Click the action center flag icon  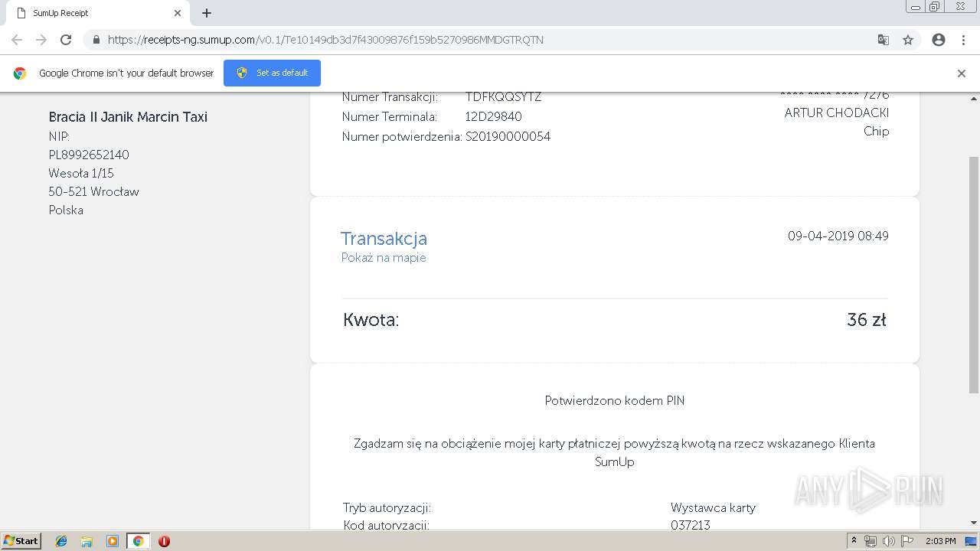(x=907, y=541)
